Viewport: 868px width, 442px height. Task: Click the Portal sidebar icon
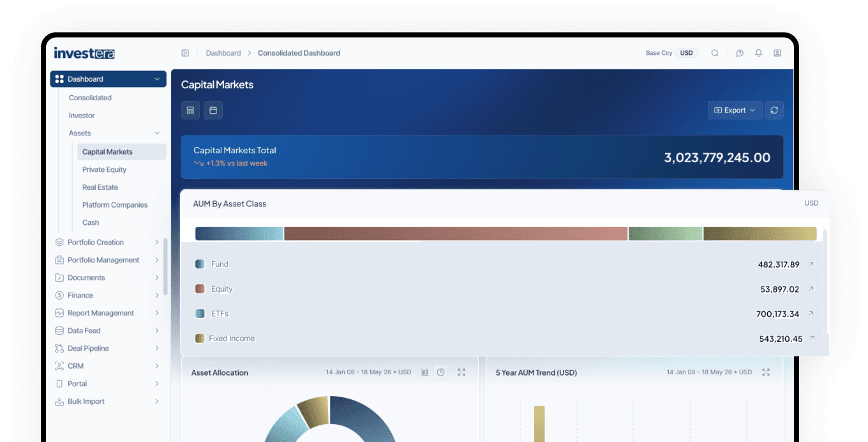pos(59,384)
